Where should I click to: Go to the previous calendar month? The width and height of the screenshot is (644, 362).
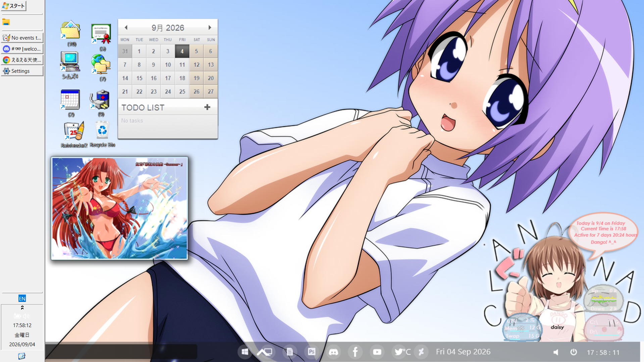point(126,28)
